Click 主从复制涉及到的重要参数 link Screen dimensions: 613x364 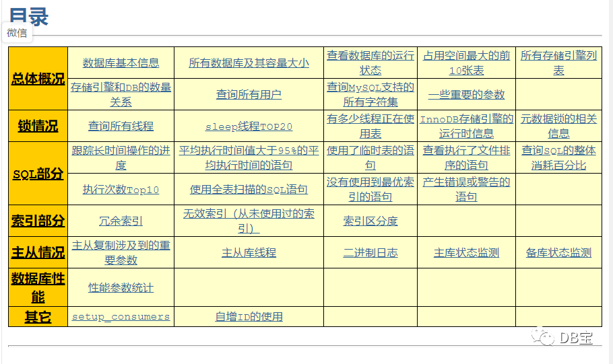tap(121, 253)
